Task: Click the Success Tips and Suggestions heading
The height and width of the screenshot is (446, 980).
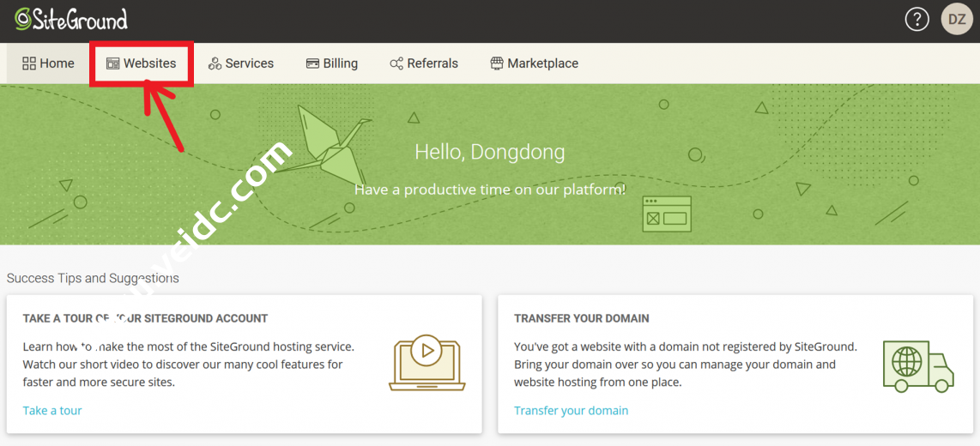Action: click(x=93, y=278)
